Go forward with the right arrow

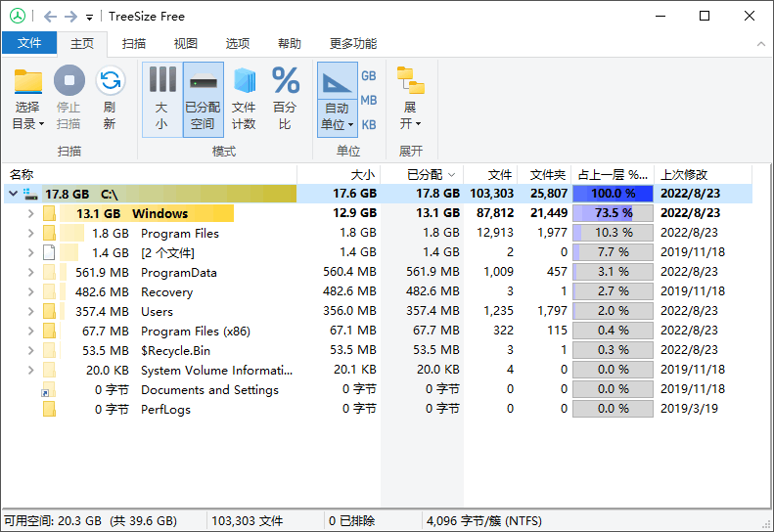pyautogui.click(x=71, y=17)
